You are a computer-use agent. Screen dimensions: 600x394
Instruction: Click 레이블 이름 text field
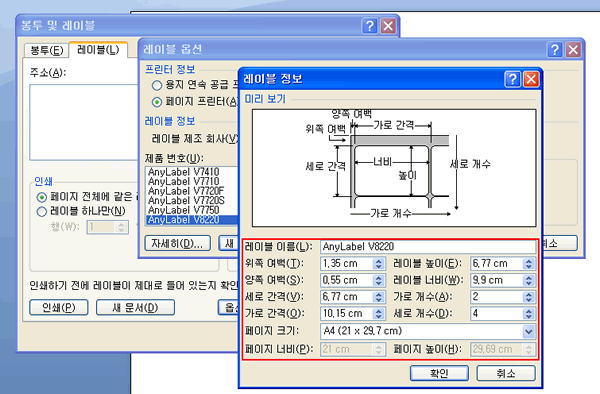pyautogui.click(x=428, y=247)
